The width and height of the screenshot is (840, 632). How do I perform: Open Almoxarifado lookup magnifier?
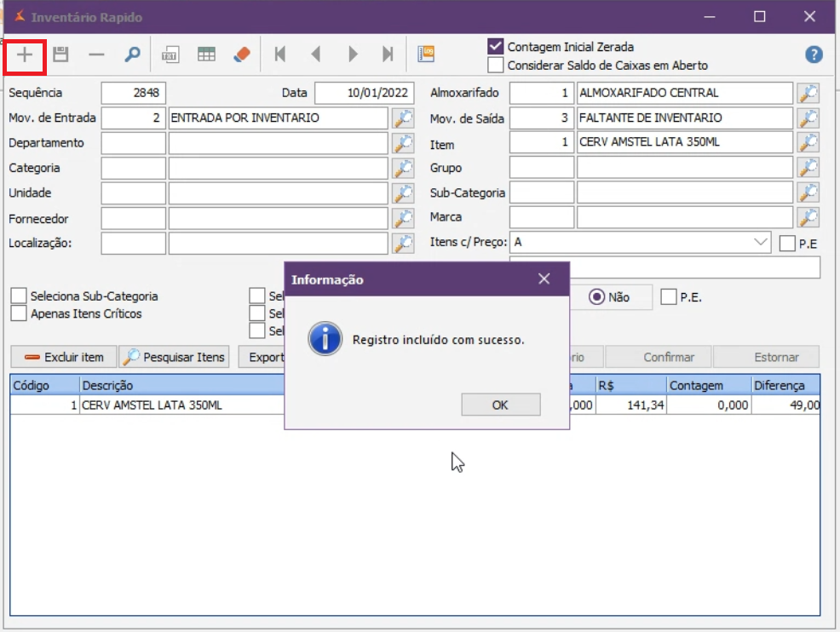tap(808, 93)
